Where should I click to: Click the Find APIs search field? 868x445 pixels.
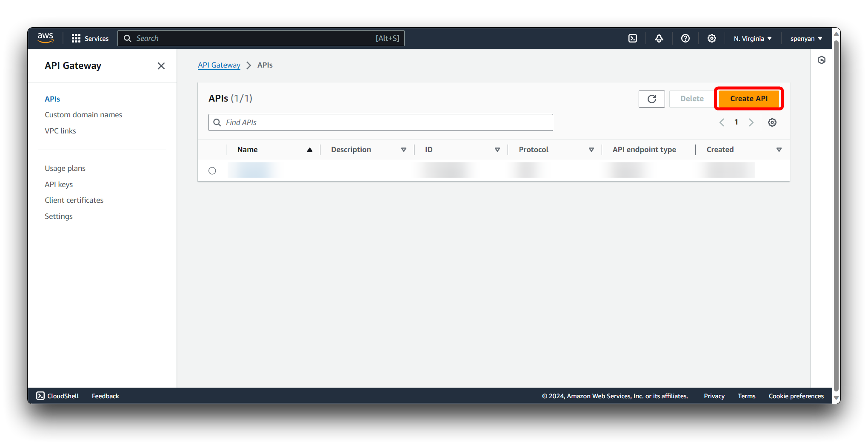[381, 122]
